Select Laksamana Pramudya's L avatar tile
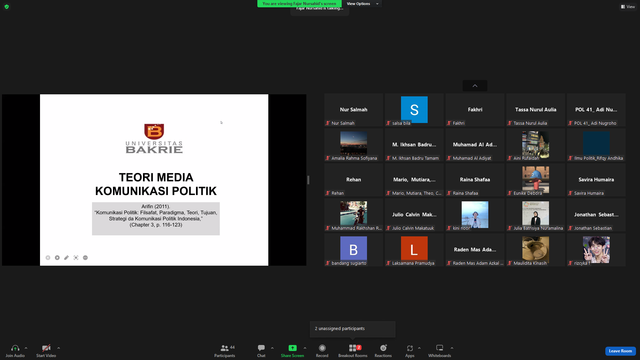Viewport: 640px width, 360px height. 414,250
